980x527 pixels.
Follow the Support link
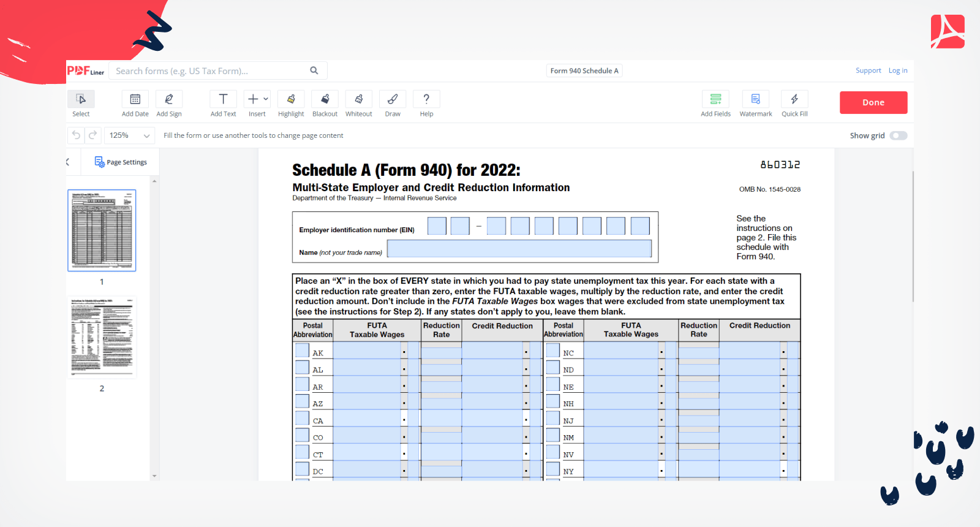pyautogui.click(x=868, y=70)
